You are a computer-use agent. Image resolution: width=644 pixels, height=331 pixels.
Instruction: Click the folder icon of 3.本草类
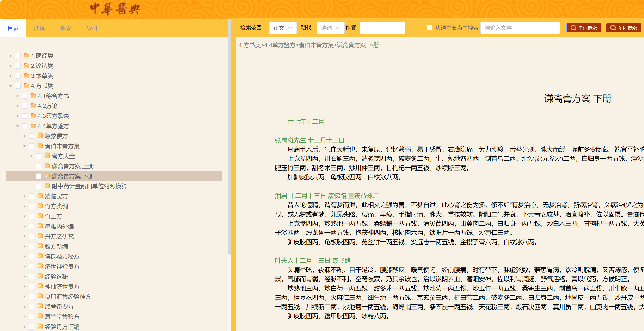click(x=27, y=75)
